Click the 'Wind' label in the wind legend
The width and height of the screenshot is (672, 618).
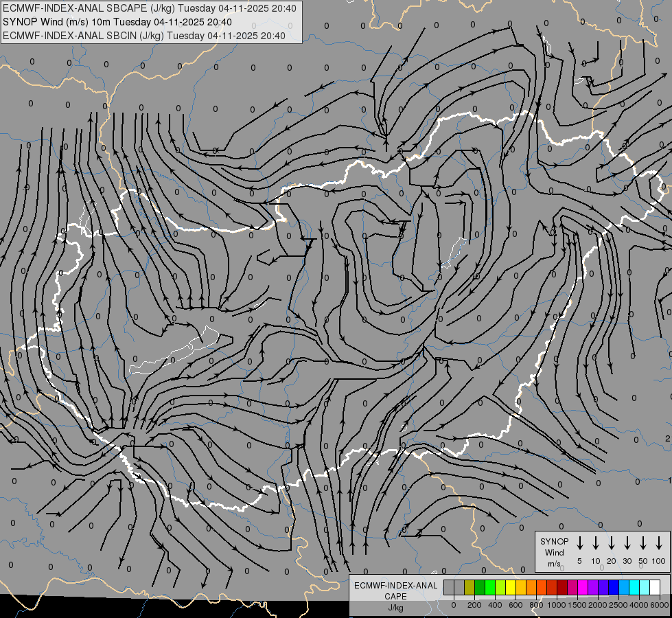(x=554, y=552)
